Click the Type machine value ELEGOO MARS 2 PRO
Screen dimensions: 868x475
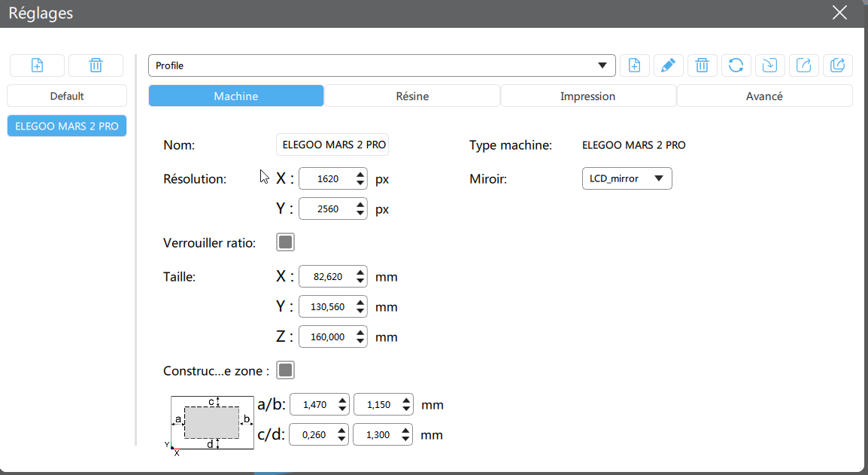click(634, 145)
